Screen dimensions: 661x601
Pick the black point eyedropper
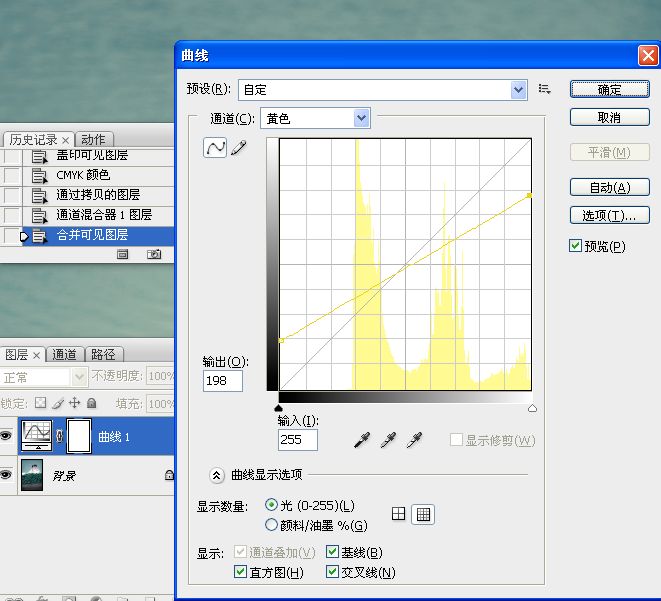[x=362, y=440]
